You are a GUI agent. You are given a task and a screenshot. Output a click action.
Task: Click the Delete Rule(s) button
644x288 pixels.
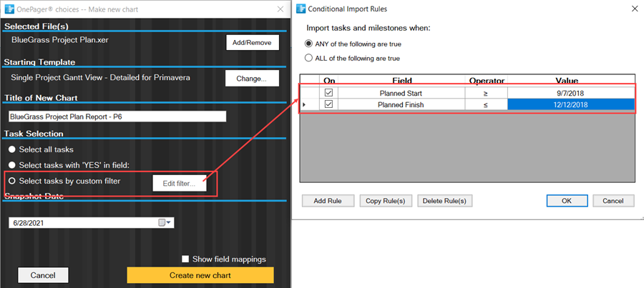pos(445,201)
